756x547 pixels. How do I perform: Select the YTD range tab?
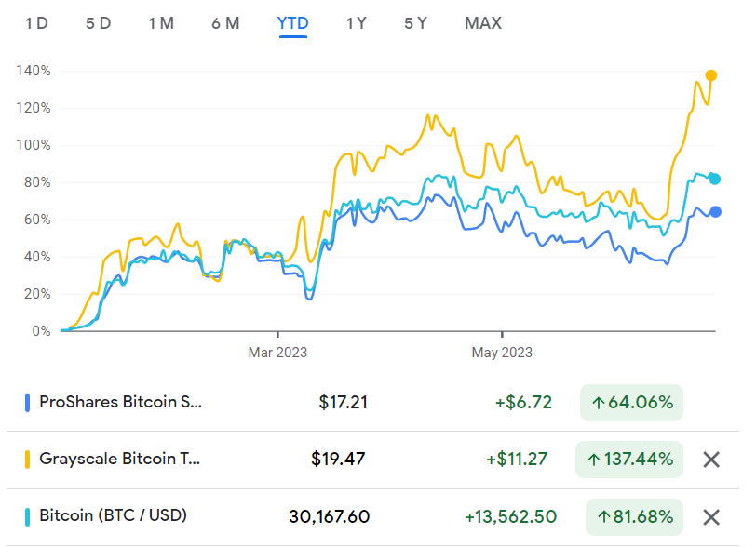[x=292, y=23]
